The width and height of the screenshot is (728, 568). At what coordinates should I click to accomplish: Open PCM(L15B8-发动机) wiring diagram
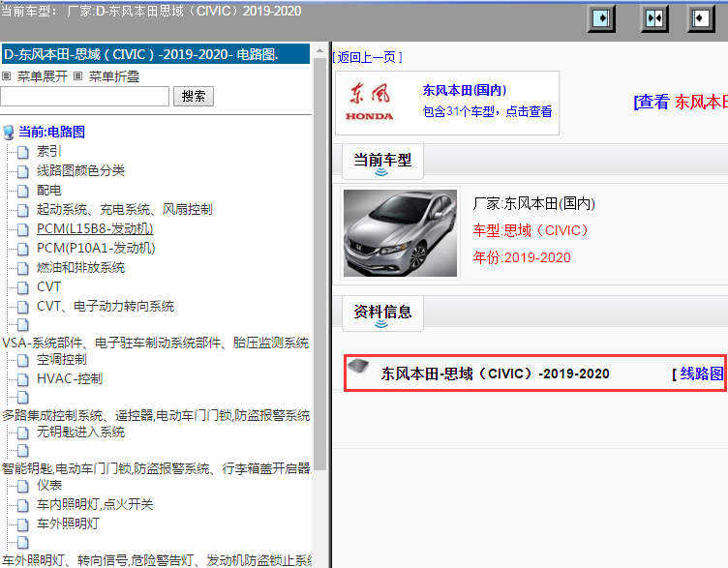[x=95, y=228]
